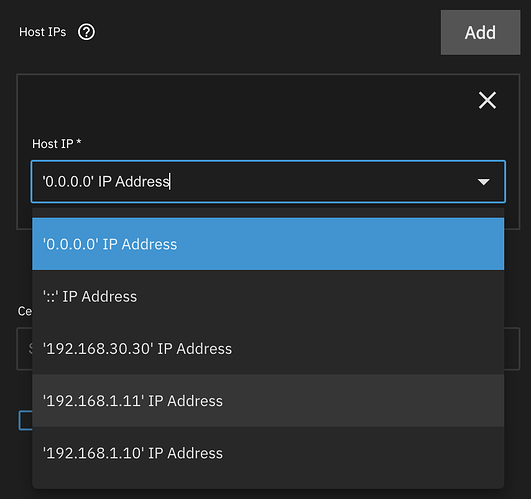Screen dimensions: 531x499
Task: Collapse the Host IP dropdown arrow
Action: click(484, 182)
